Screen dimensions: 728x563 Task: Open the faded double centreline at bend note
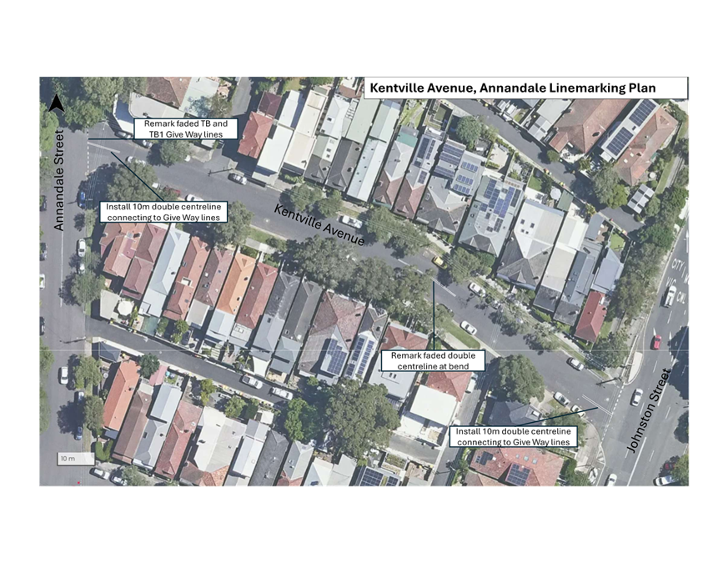[432, 360]
